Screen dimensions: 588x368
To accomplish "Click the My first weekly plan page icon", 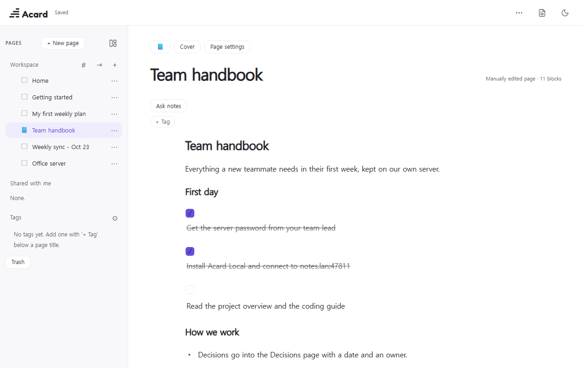I will [x=24, y=114].
